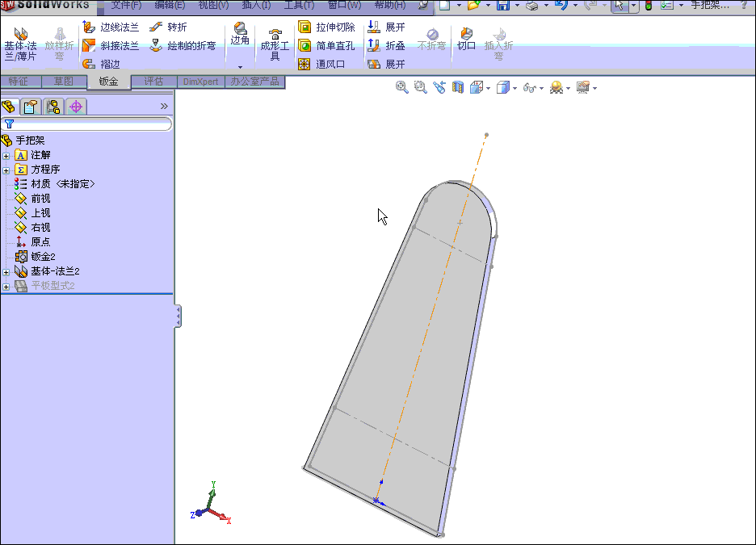
Task: Expand the 平板型式2 flat pattern node
Action: (6, 287)
